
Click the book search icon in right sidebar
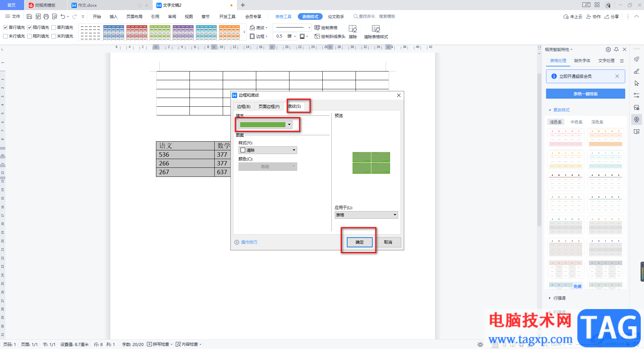pos(637,132)
